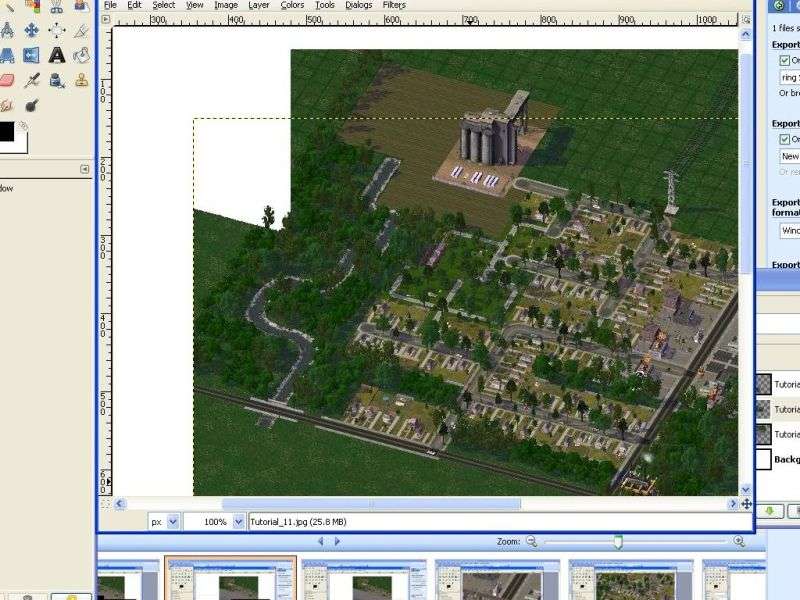The height and width of the screenshot is (600, 800).
Task: Open the Filters menu
Action: (x=393, y=5)
